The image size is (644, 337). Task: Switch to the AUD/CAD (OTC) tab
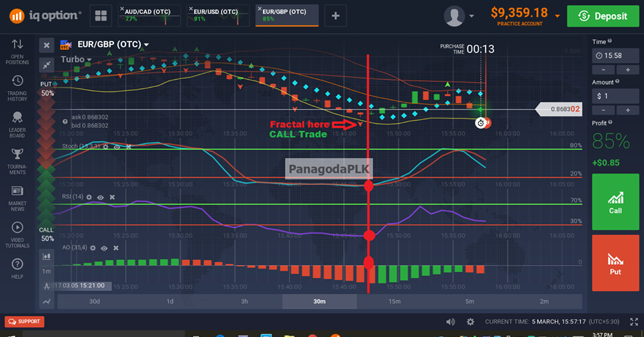[x=150, y=16]
